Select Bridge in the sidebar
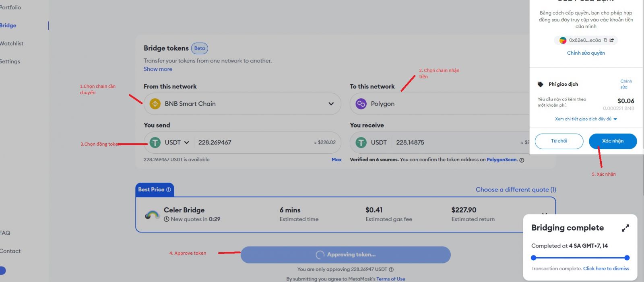 click(x=8, y=25)
